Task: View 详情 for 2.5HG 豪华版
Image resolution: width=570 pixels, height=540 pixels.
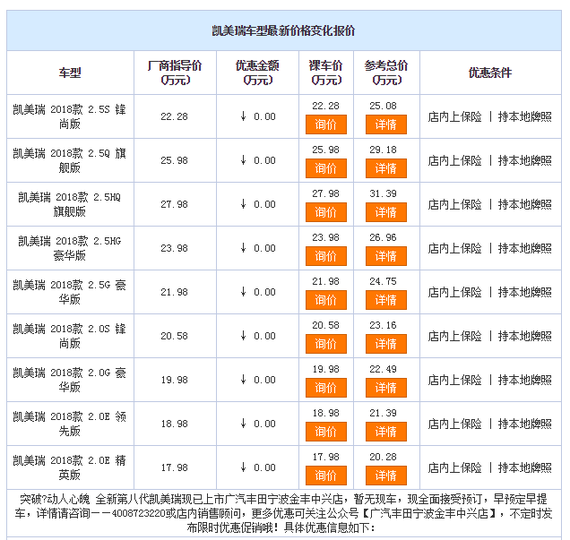Action: click(x=386, y=256)
